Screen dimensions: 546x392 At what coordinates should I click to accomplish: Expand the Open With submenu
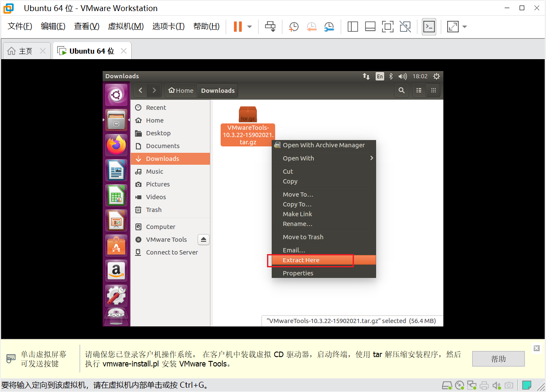(x=324, y=158)
